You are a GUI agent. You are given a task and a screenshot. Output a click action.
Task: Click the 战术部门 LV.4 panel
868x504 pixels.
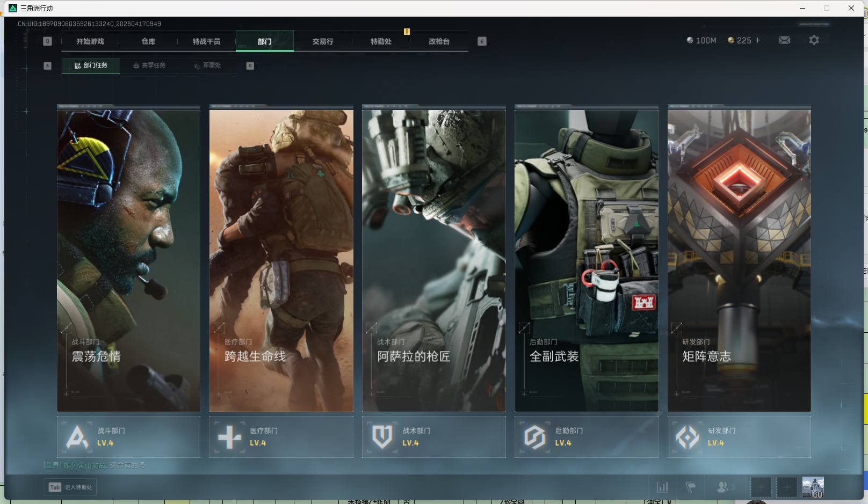(x=434, y=437)
